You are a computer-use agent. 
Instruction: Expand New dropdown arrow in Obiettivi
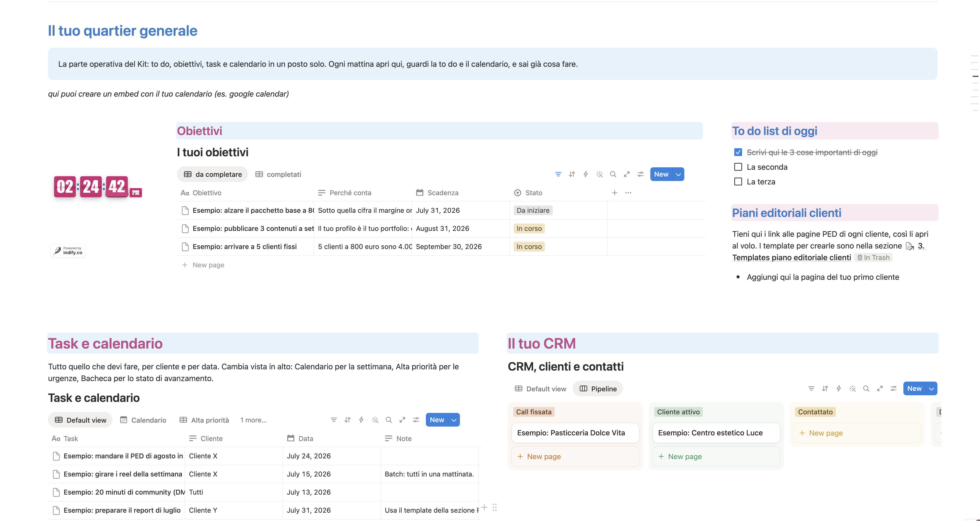click(x=678, y=174)
